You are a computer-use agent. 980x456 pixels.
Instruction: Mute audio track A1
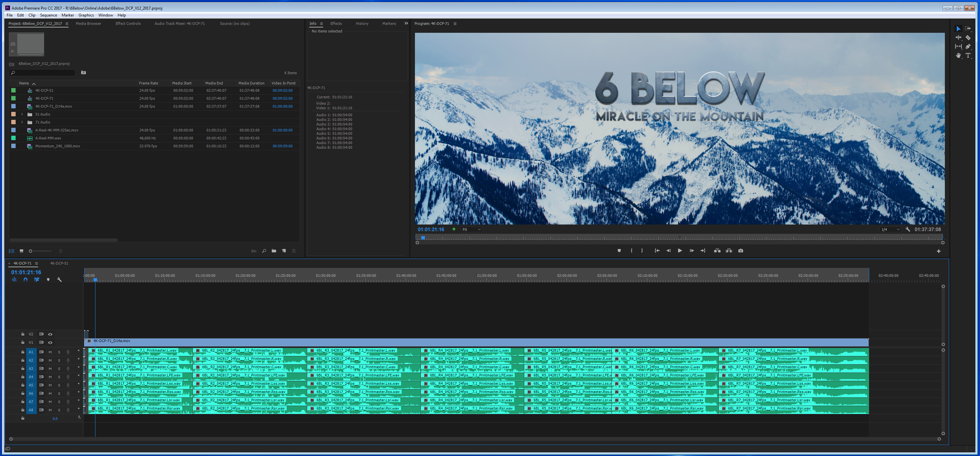pos(50,352)
